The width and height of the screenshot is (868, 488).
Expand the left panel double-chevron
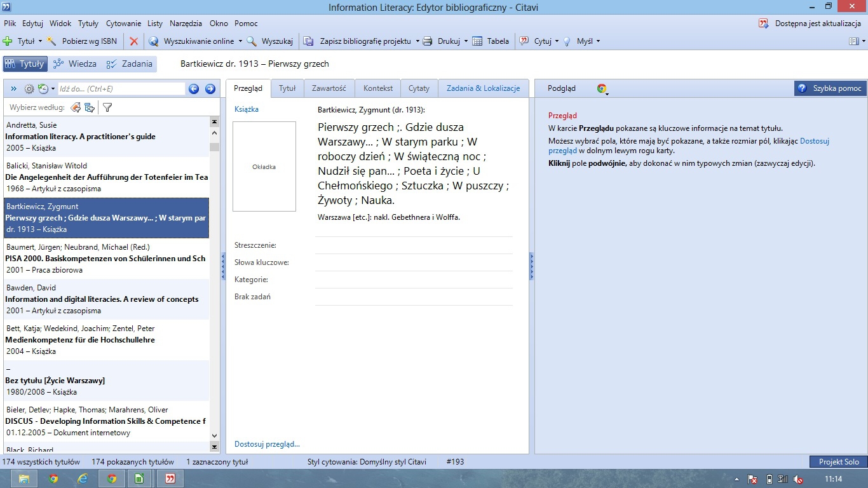point(14,89)
